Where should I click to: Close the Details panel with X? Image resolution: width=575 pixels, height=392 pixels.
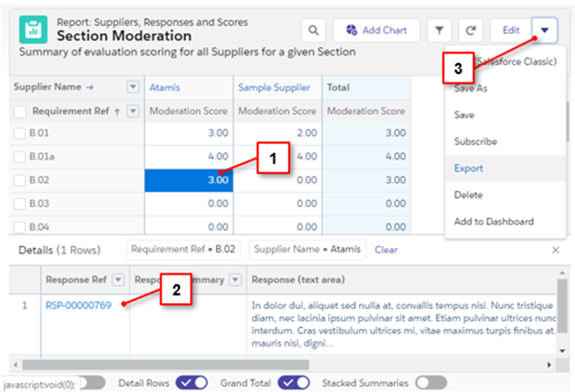pos(555,250)
